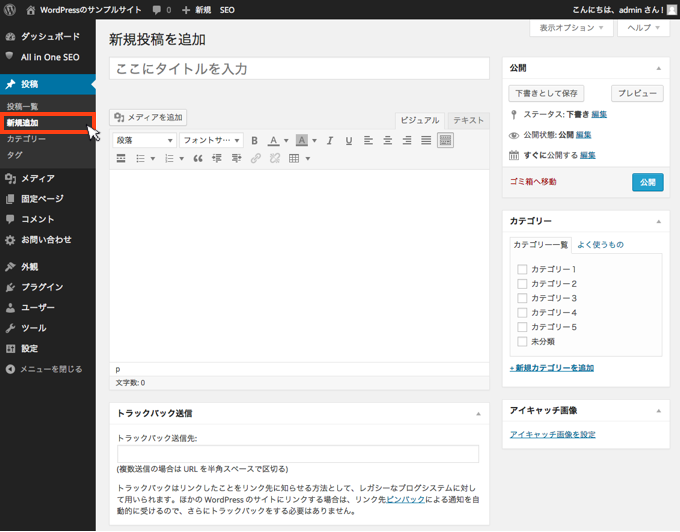Screen dimensions: 680x532
Task: Click the title input field
Action: (x=299, y=69)
